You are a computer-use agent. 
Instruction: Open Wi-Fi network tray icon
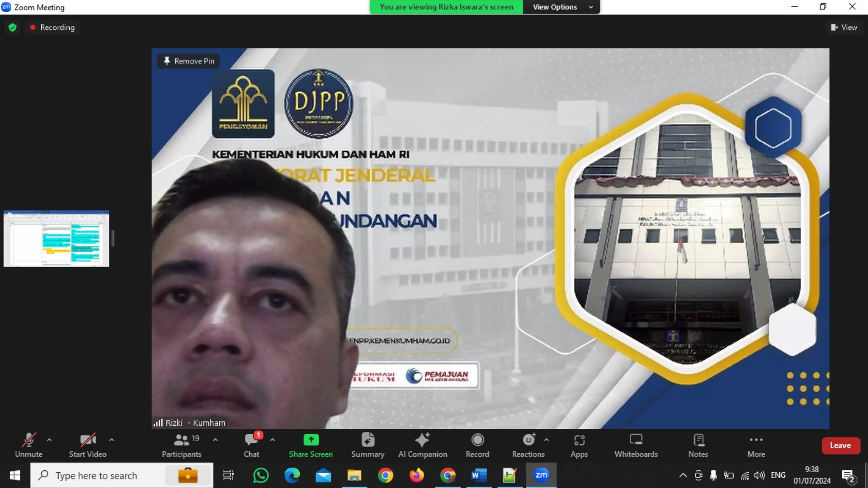tap(745, 475)
